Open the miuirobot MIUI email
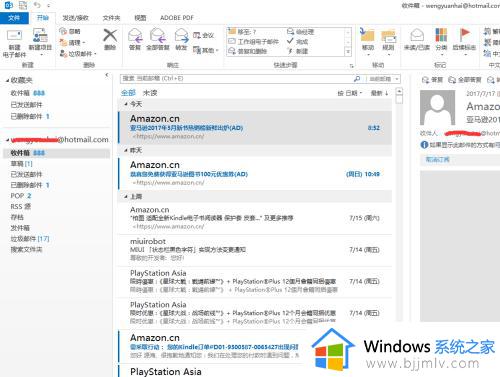500x377 pixels. coord(255,250)
